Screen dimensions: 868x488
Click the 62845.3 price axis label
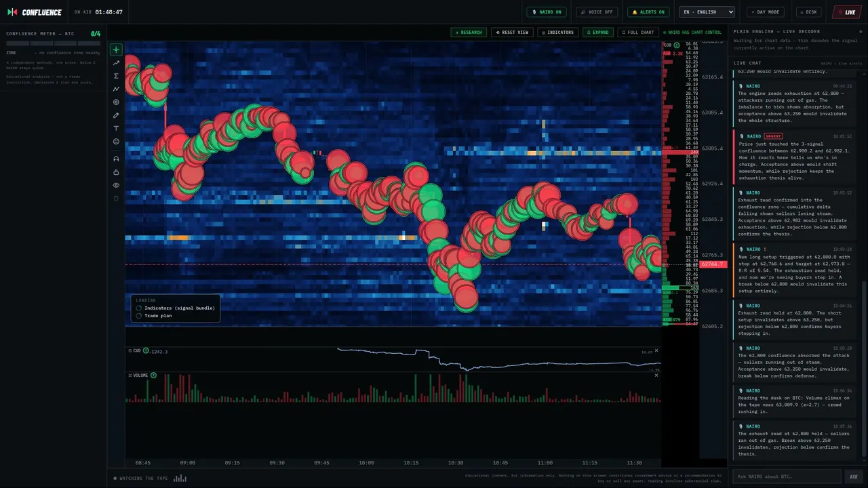712,220
